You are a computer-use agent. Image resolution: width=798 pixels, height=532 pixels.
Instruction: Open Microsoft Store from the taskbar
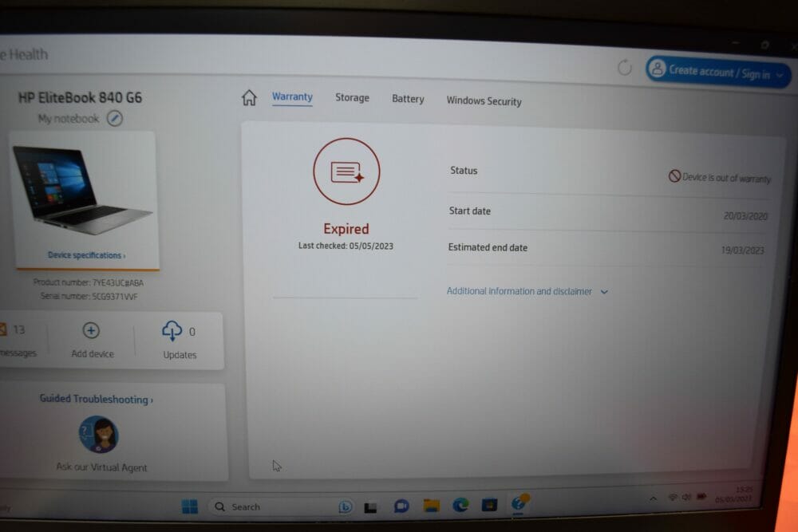point(489,505)
